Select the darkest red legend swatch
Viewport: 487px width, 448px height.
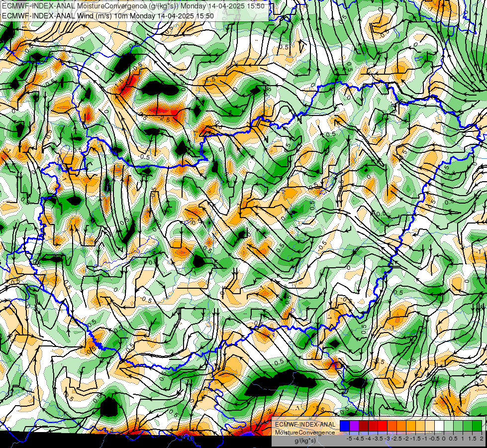(364, 426)
